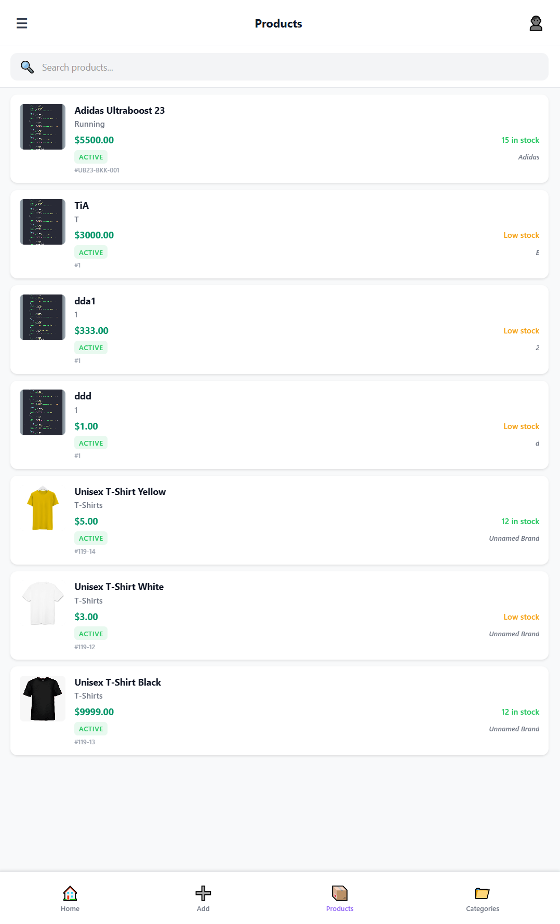
Task: Open the hamburger menu
Action: [x=22, y=23]
